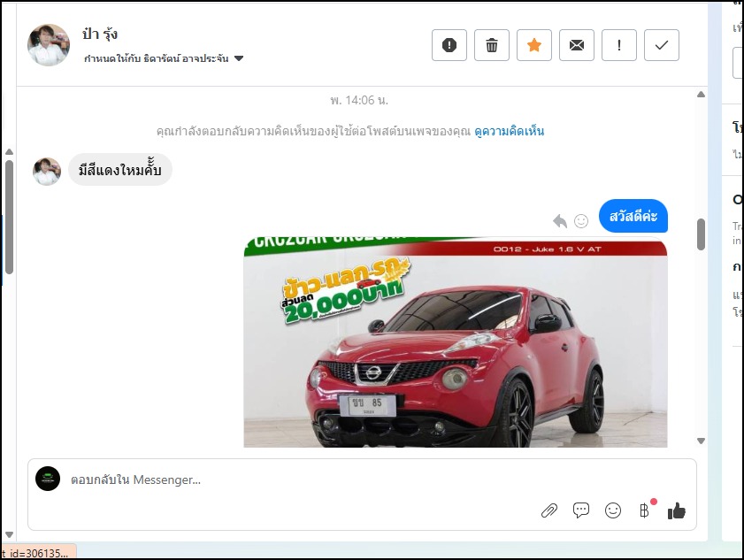Image resolution: width=744 pixels, height=560 pixels.
Task: Open emoji picker in composer
Action: pyautogui.click(x=613, y=510)
